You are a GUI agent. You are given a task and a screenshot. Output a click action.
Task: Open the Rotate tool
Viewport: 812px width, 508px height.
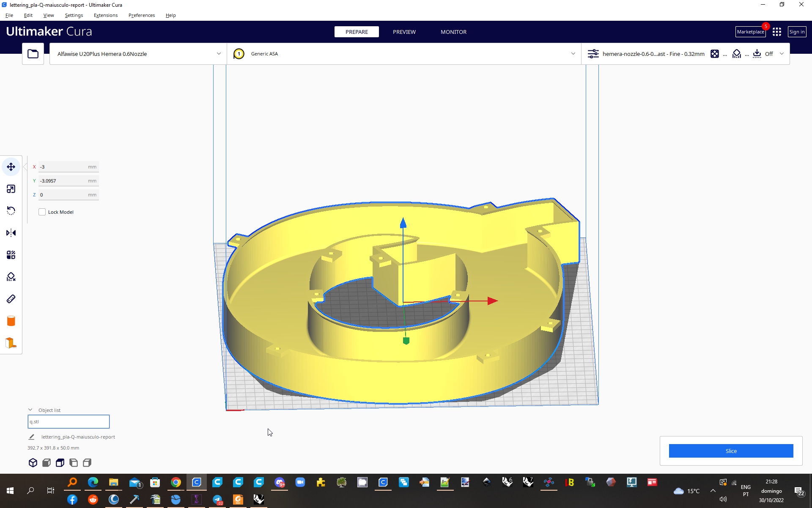point(11,210)
